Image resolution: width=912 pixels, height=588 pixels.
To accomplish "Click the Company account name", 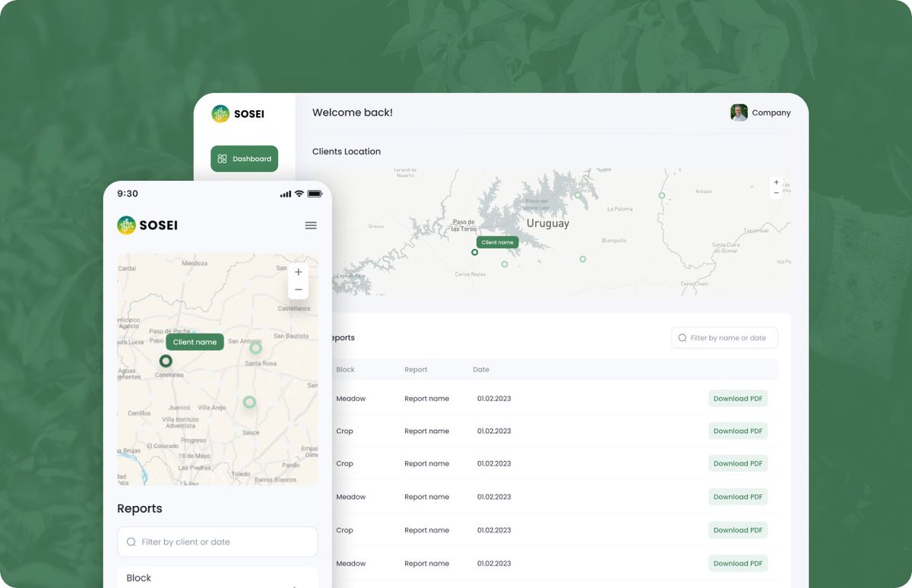I will coord(771,113).
